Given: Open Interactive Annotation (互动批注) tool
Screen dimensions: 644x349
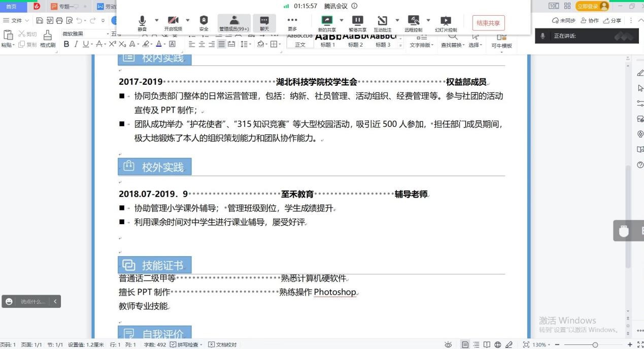Looking at the screenshot, I should tap(382, 22).
